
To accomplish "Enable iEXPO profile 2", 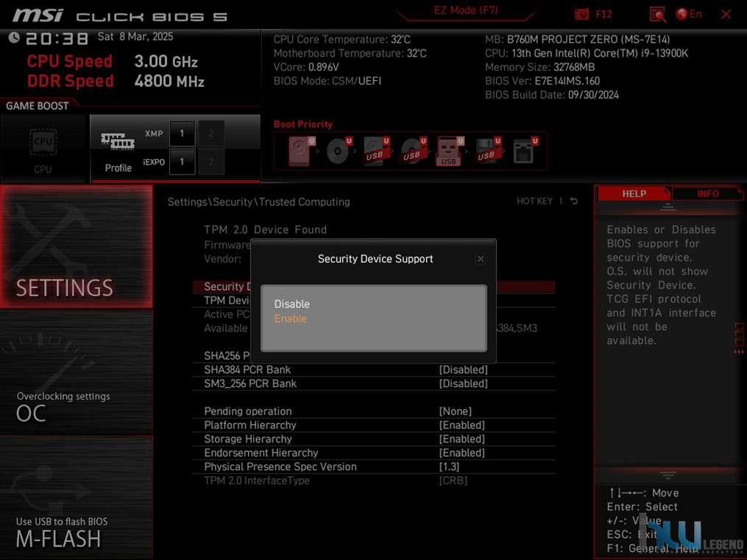I will coord(211,162).
